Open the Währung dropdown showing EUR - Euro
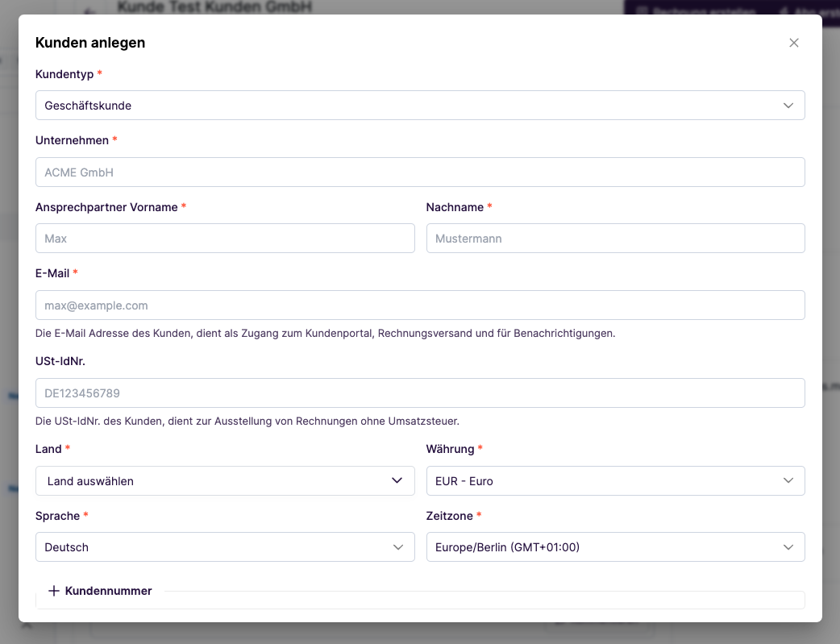Screen dimensions: 840x644 click(615, 481)
